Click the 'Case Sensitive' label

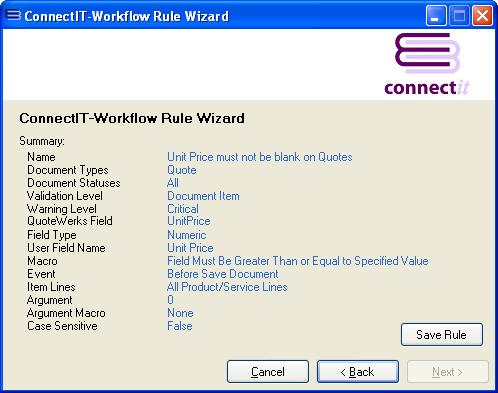(x=62, y=326)
